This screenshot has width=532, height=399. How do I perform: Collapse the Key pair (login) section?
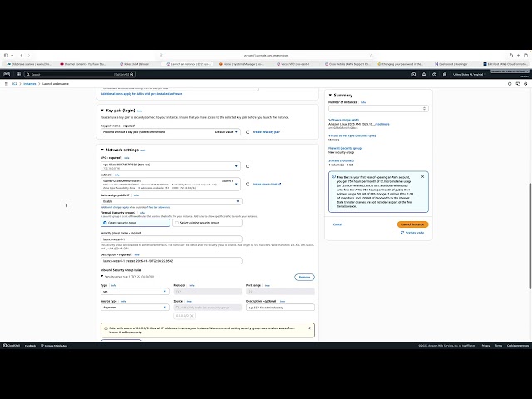[102, 111]
